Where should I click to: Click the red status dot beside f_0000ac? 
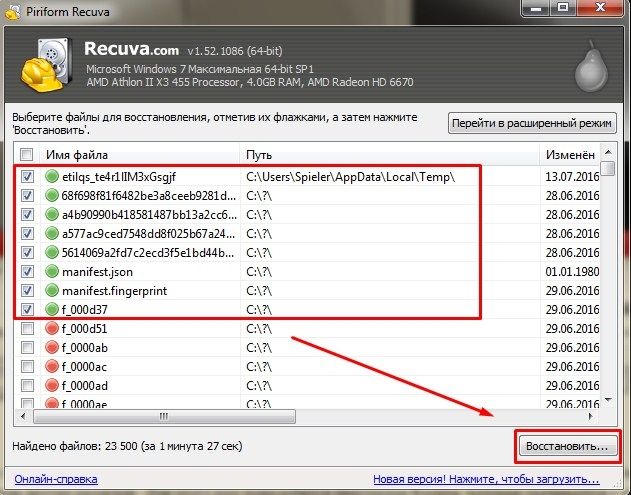pos(52,367)
